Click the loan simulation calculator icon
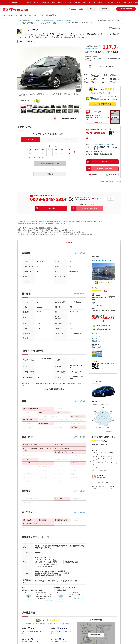The width and height of the screenshot is (138, 644). click(90, 67)
